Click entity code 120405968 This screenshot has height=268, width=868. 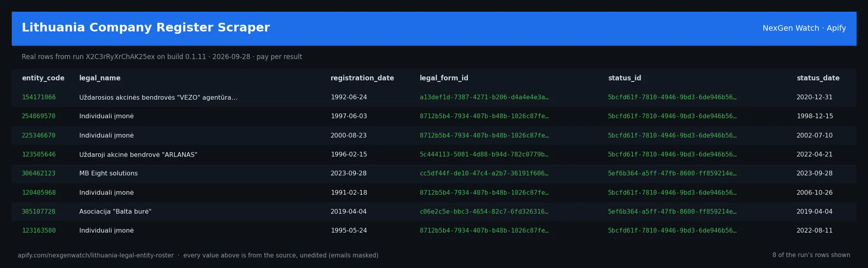coord(39,193)
